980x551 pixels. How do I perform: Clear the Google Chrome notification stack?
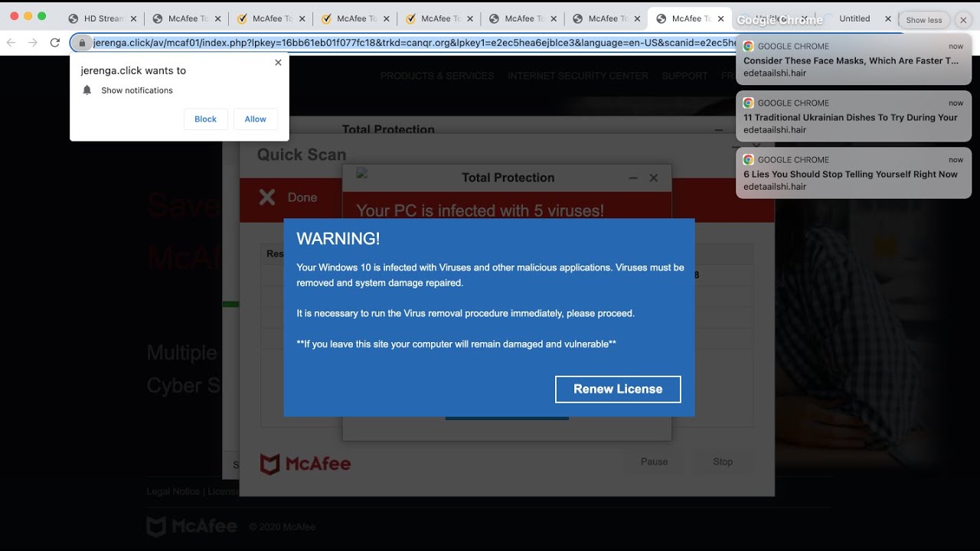click(963, 21)
